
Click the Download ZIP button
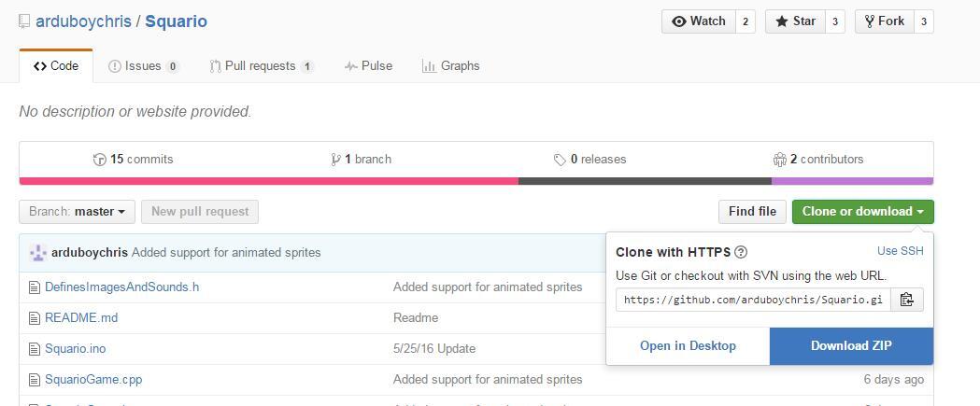(851, 346)
